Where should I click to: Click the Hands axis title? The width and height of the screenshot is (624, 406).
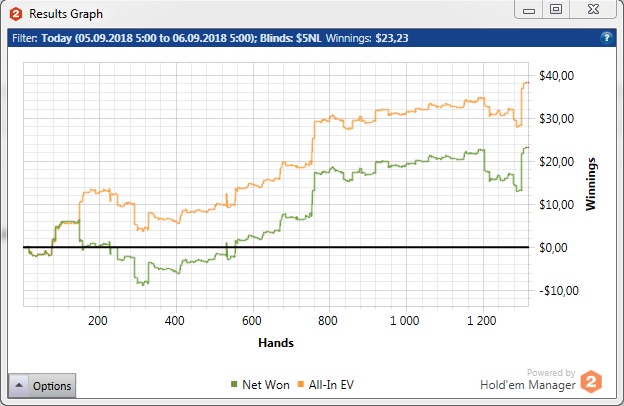[276, 343]
